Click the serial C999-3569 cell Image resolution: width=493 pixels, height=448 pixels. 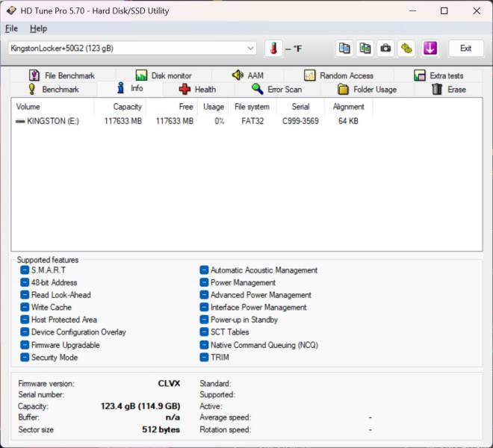point(300,121)
